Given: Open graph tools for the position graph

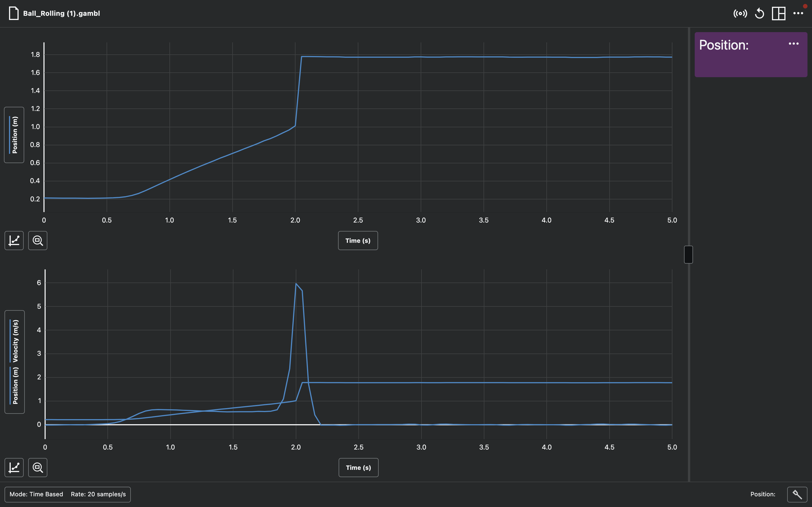Looking at the screenshot, I should 14,241.
